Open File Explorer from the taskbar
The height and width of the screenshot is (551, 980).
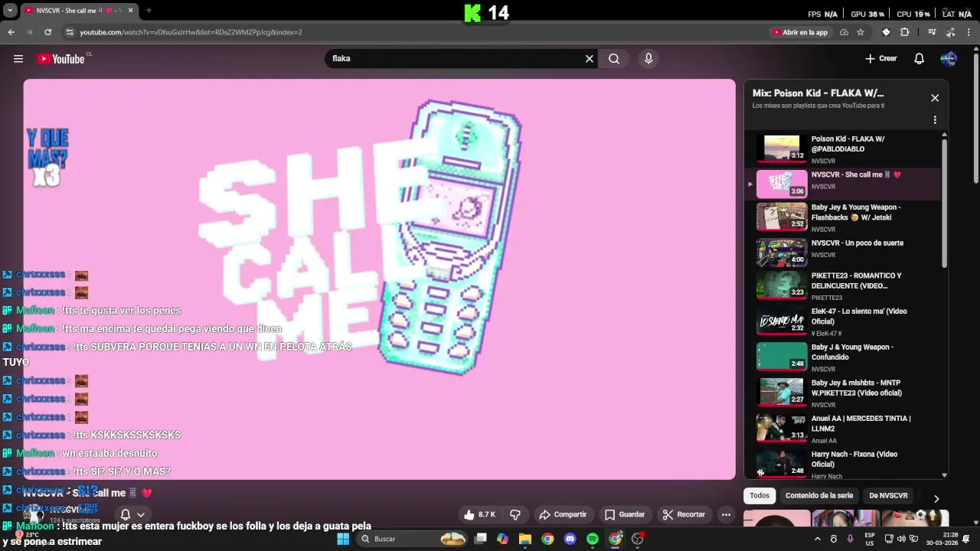pos(525,539)
